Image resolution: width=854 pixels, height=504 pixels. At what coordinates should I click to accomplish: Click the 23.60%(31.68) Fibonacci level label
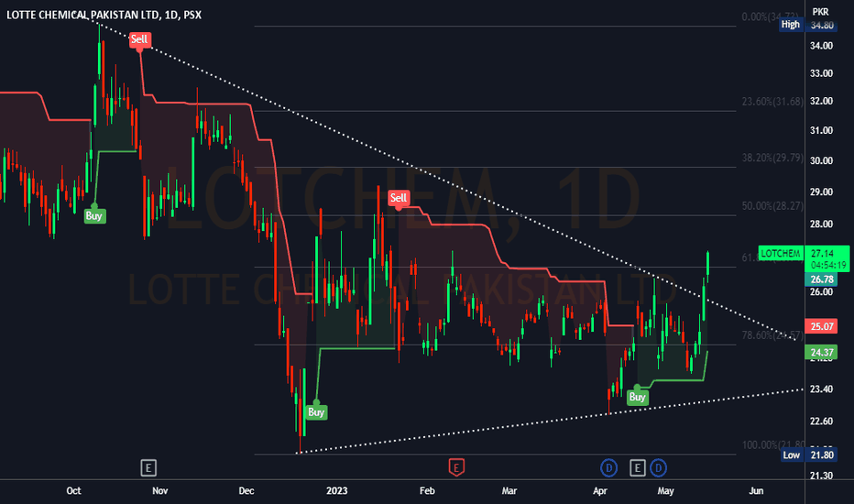[x=772, y=102]
